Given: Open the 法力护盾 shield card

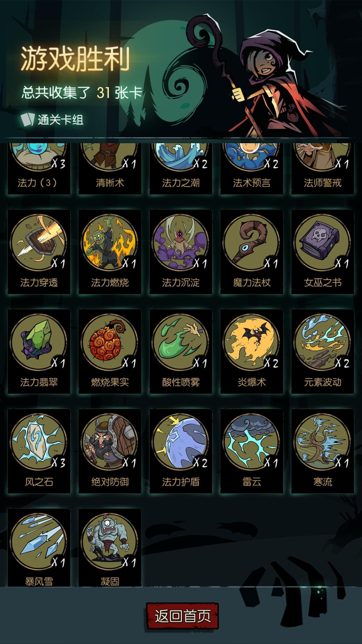Looking at the screenshot, I should coord(181,451).
